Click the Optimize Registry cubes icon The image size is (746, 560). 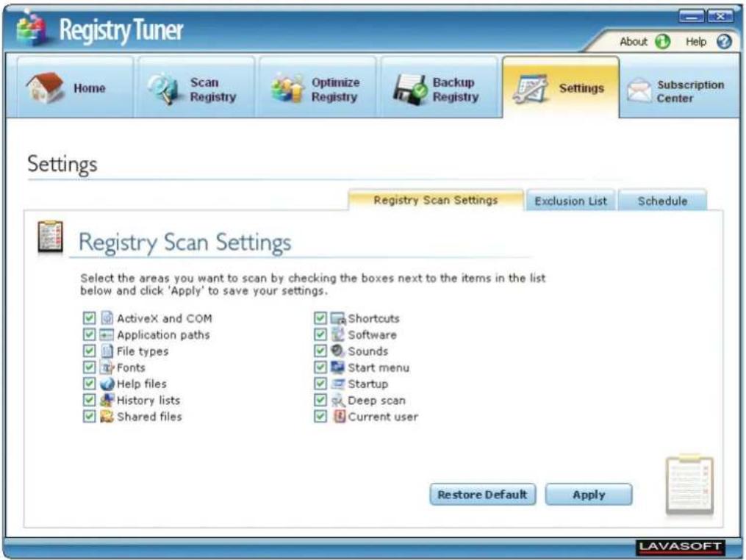287,88
